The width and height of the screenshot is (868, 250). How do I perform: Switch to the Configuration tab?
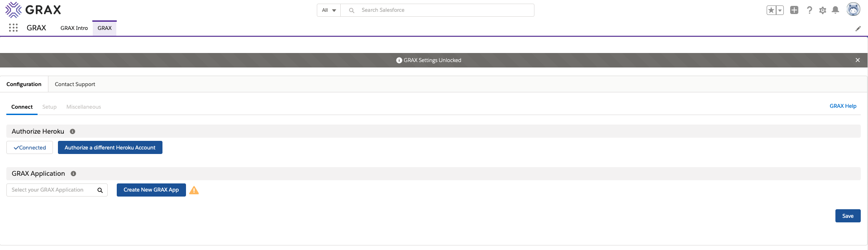(x=24, y=84)
